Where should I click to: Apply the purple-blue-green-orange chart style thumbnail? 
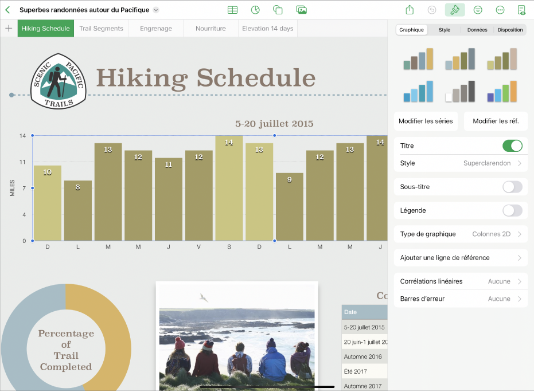tap(502, 91)
